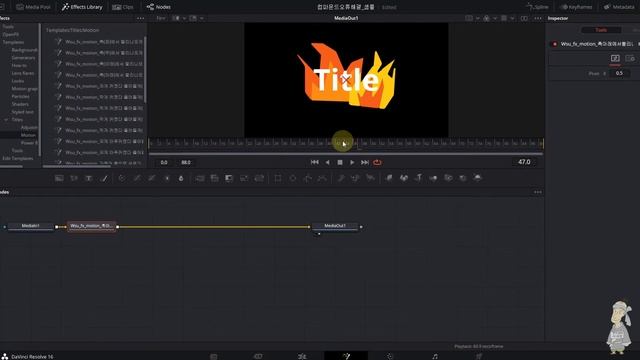Add an Ellipse mask from the toolbar
The width and height of the screenshot is (640, 360).
coord(293,178)
